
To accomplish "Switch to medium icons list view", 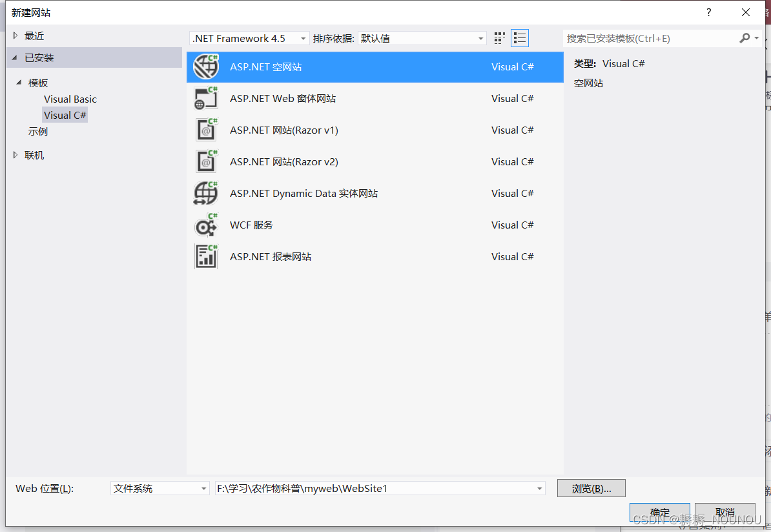I will (x=520, y=38).
